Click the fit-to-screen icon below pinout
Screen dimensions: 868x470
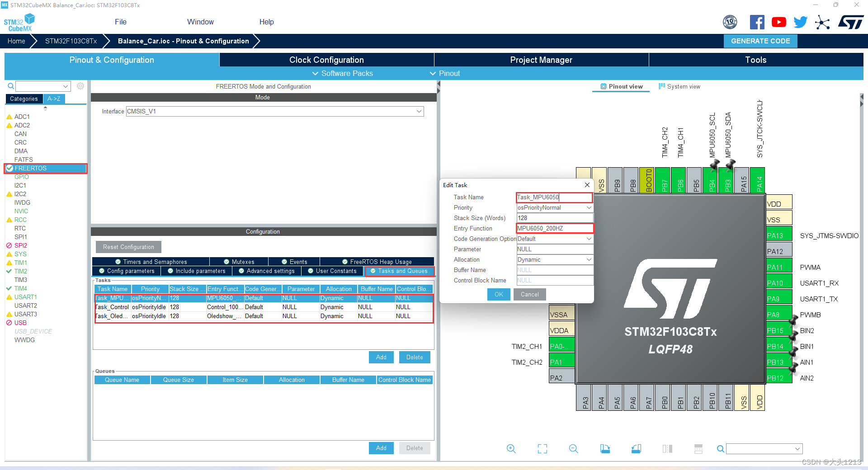(x=542, y=449)
